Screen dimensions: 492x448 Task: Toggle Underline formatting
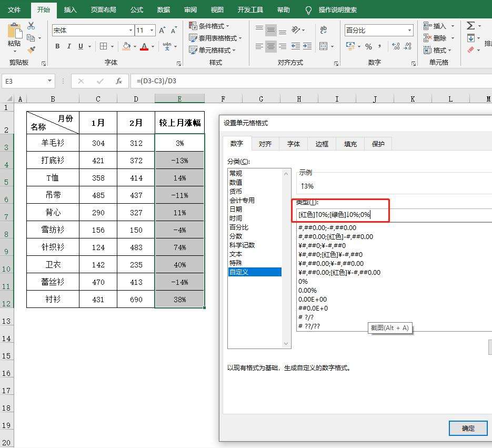click(81, 46)
